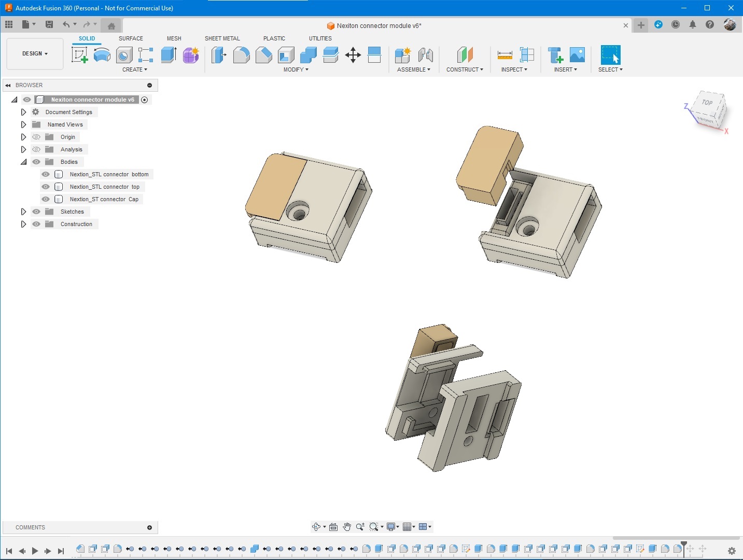The width and height of the screenshot is (743, 560).
Task: Use the Shell tool
Action: pos(286,54)
